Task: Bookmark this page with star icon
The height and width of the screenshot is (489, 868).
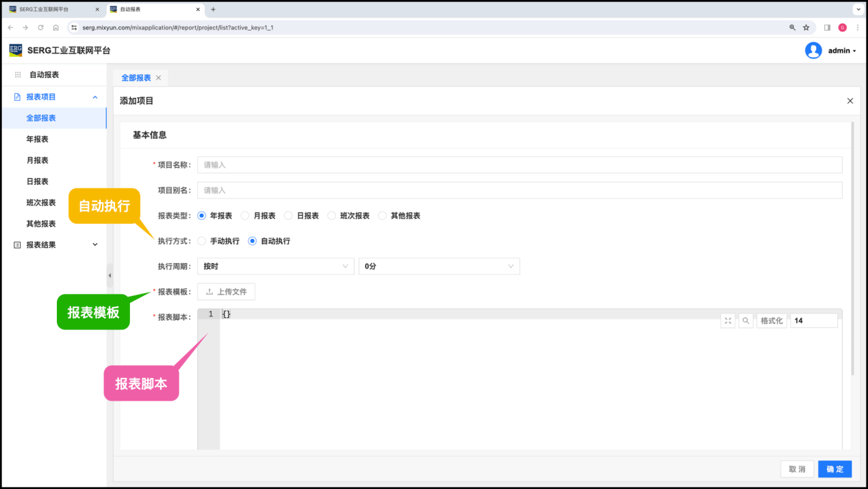Action: pyautogui.click(x=806, y=27)
